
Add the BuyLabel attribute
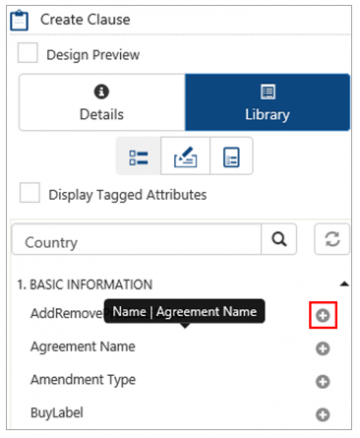[323, 415]
